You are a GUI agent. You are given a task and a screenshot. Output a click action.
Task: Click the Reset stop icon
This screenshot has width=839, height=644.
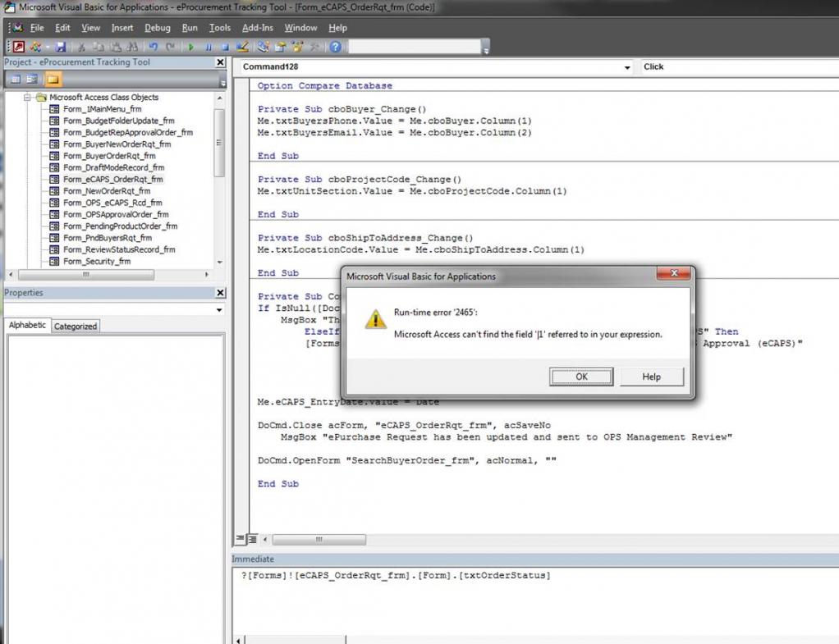(x=225, y=48)
